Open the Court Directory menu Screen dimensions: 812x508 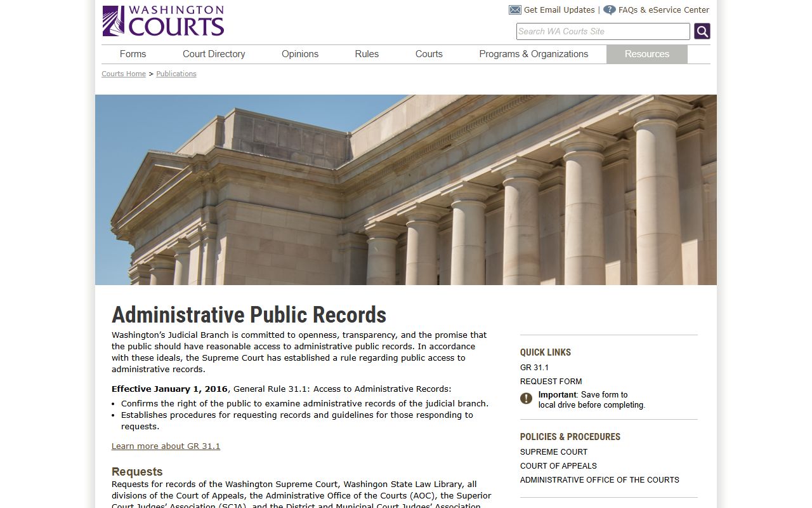[x=214, y=54]
